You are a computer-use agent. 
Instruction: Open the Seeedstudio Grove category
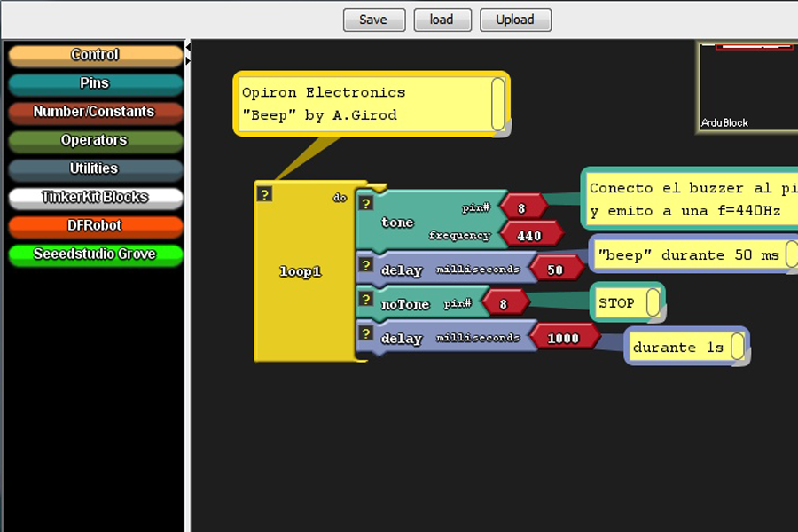tap(95, 254)
